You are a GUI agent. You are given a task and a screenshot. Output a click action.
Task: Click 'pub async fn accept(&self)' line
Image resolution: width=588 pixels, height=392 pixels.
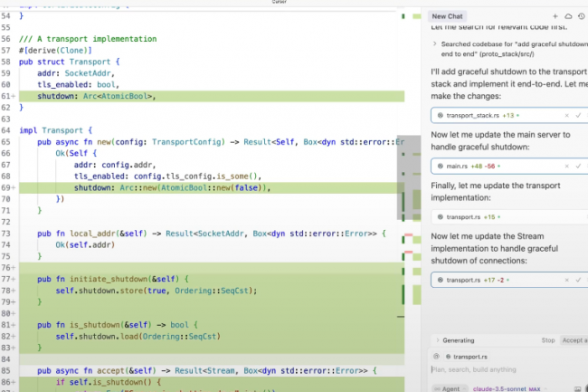point(97,370)
